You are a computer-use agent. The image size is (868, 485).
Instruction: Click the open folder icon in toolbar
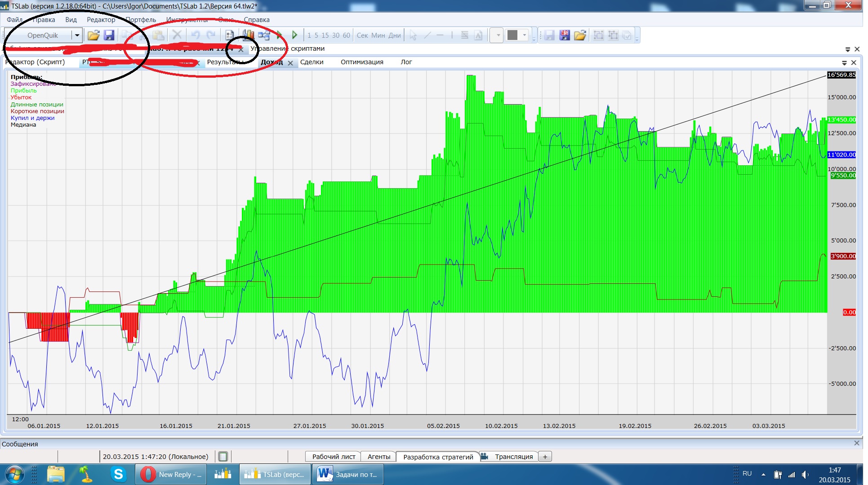tap(93, 35)
